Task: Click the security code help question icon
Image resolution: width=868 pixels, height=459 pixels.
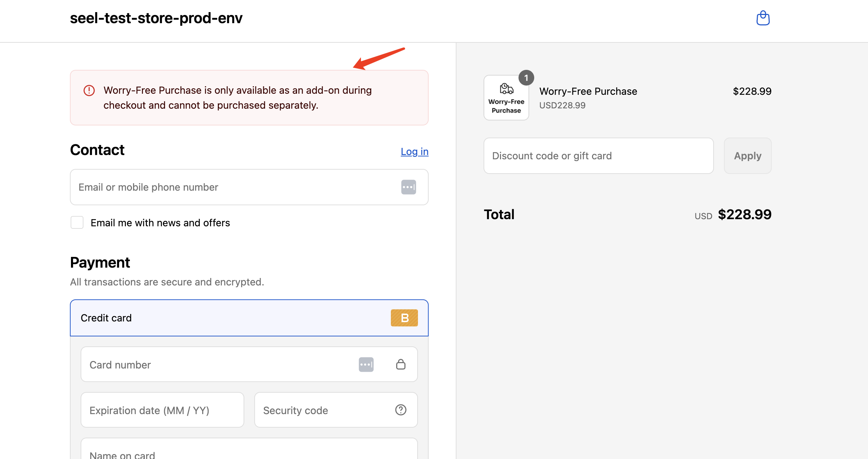Action: 400,410
